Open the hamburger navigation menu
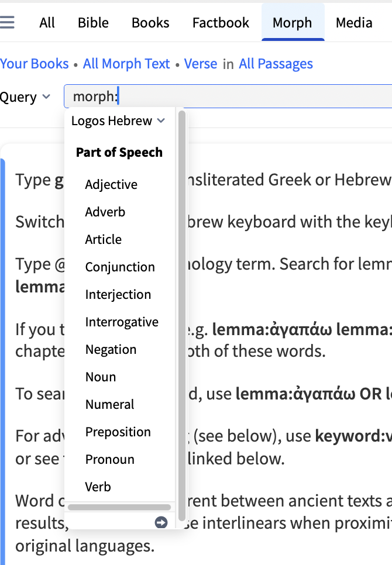Viewport: 392px width, 565px height. [8, 23]
